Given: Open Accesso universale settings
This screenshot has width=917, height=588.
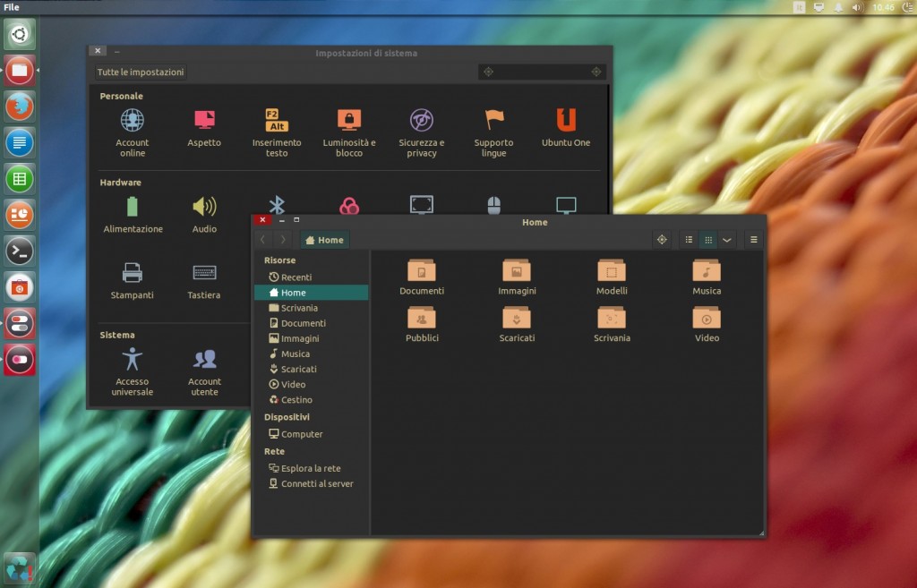Looking at the screenshot, I should [x=133, y=359].
